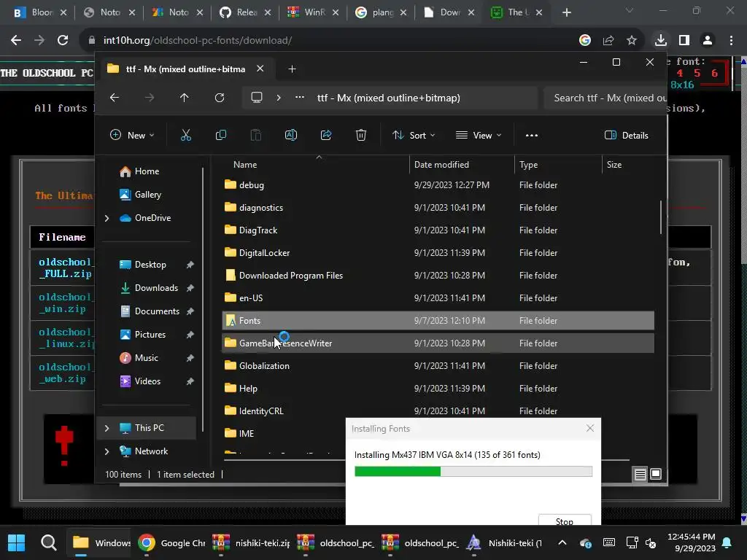747x560 pixels.
Task: Click the Rename icon in Explorer toolbar
Action: 290,135
